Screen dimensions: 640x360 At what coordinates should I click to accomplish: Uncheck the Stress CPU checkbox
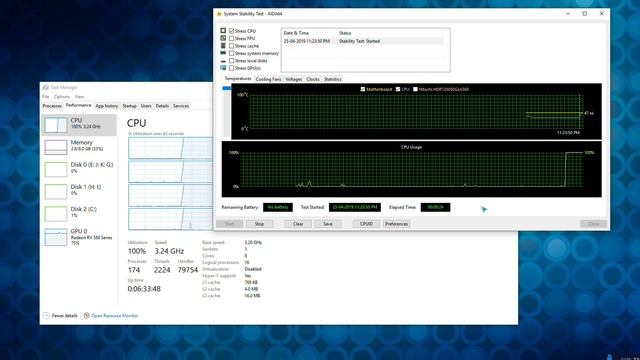tap(231, 31)
